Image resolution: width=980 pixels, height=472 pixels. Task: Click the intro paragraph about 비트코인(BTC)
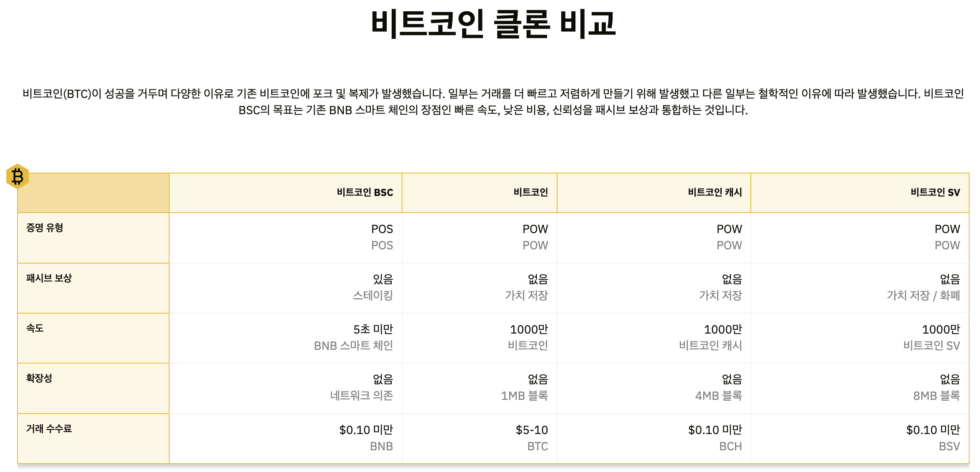pos(493,102)
